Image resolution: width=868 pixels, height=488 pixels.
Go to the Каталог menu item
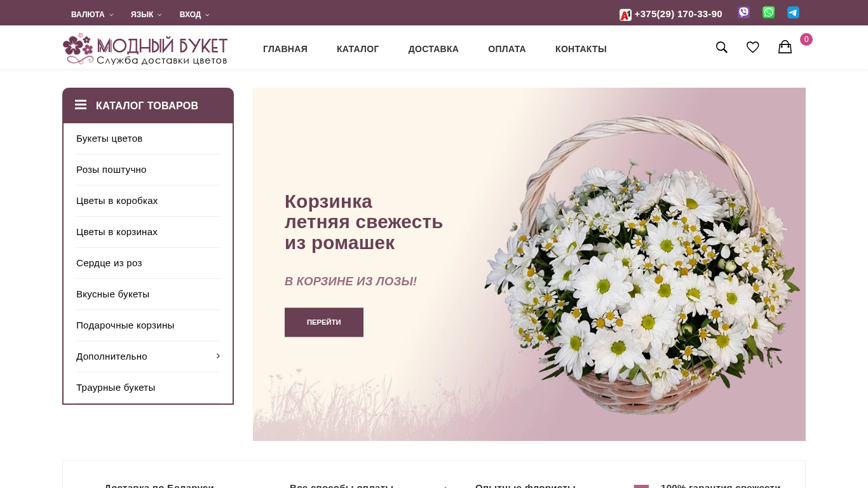pos(358,49)
